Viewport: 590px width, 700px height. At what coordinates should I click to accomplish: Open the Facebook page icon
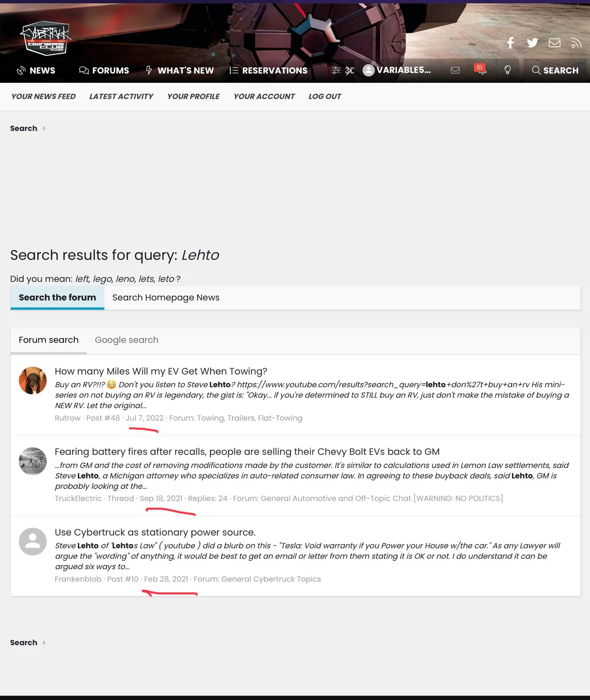click(x=510, y=43)
